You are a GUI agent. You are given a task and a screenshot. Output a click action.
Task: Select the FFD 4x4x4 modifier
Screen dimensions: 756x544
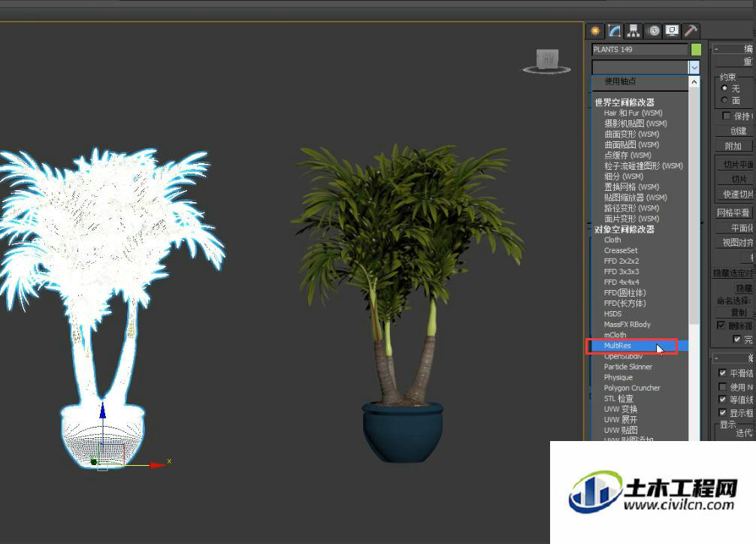coord(621,282)
